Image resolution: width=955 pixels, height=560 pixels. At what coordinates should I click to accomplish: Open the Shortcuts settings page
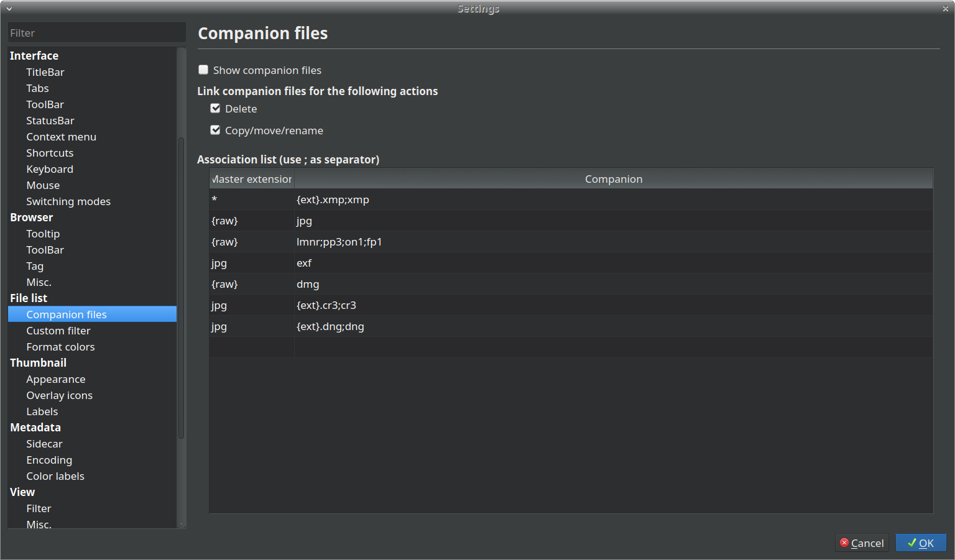click(x=50, y=153)
